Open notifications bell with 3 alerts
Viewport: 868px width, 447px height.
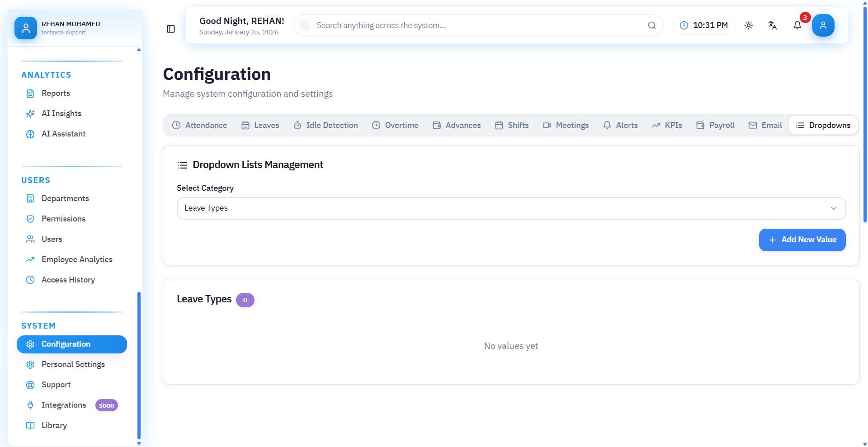click(797, 25)
